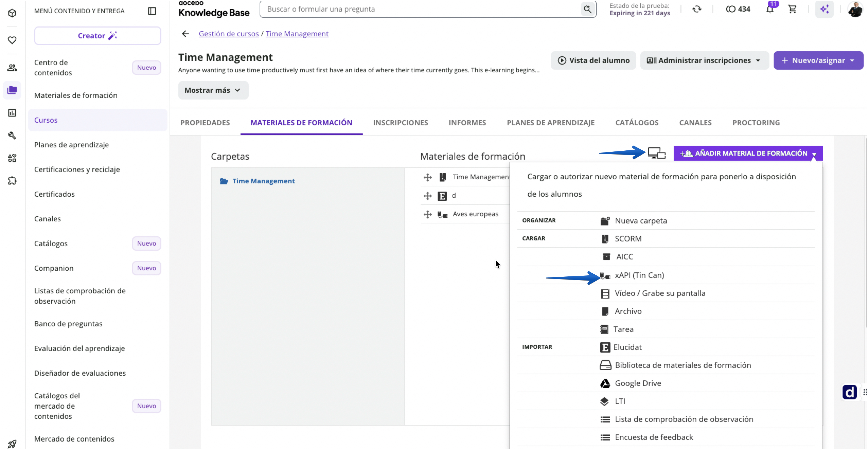The width and height of the screenshot is (868, 450).
Task: Toggle Añadir material de formación dropdown
Action: [x=748, y=153]
